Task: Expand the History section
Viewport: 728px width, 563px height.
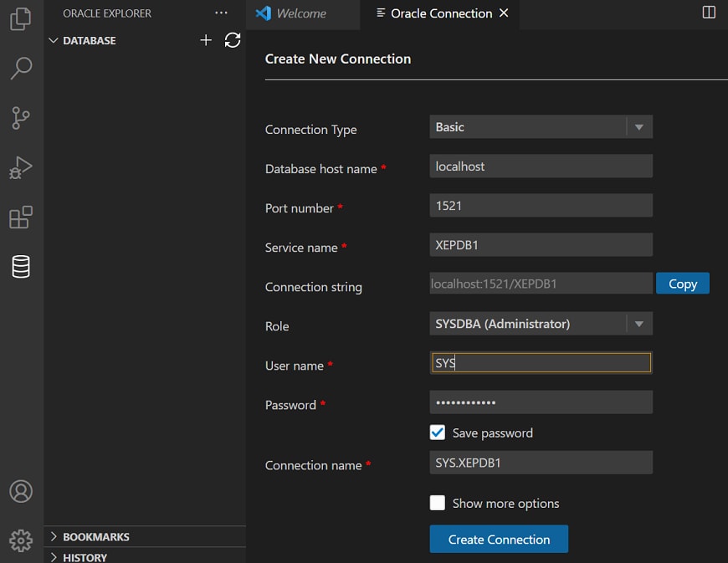Action: pos(85,557)
